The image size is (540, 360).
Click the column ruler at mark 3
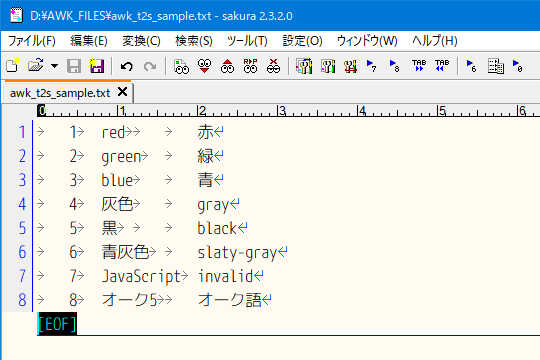(x=282, y=111)
